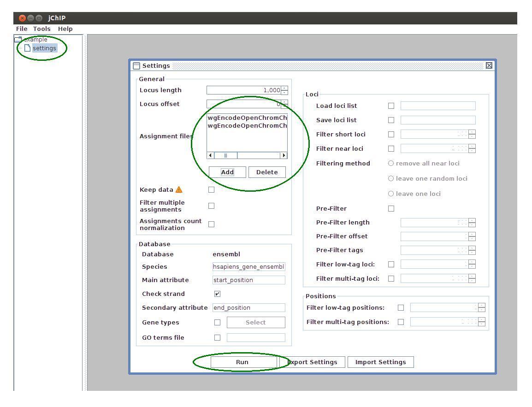Close the Settings internal window

point(489,65)
